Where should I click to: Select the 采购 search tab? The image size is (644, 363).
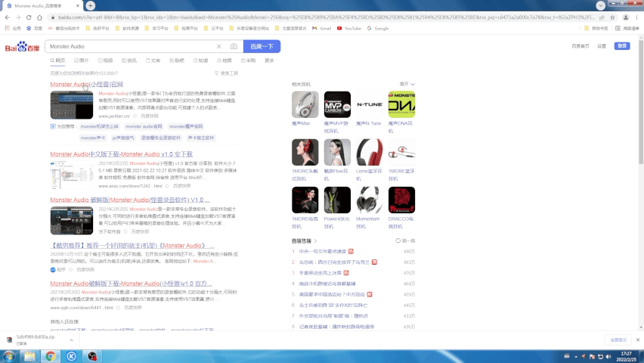coord(248,60)
